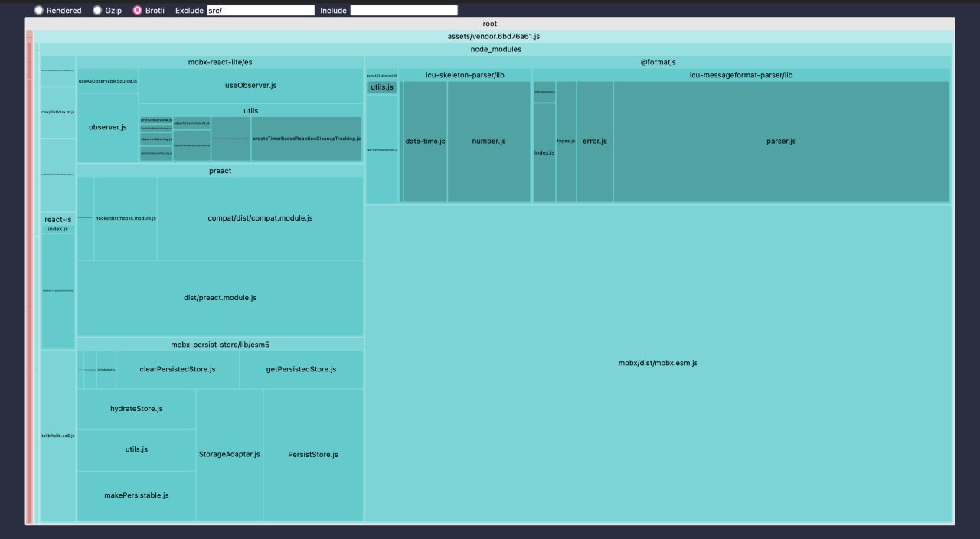Select the StorageAdapter.js block
Viewport: 980px width, 539px height.
coord(230,455)
